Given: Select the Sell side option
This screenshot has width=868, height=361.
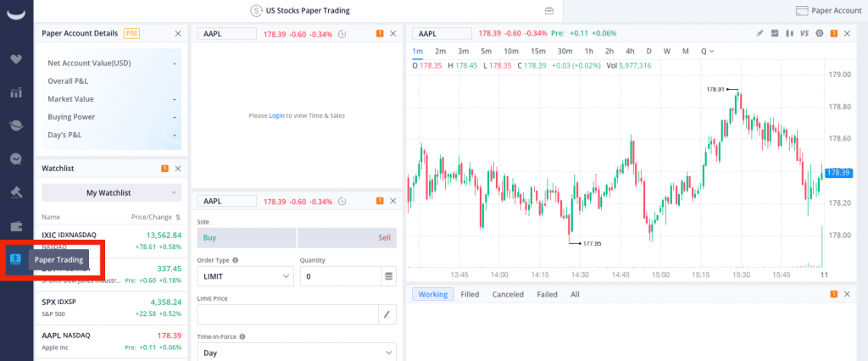Looking at the screenshot, I should (x=348, y=238).
